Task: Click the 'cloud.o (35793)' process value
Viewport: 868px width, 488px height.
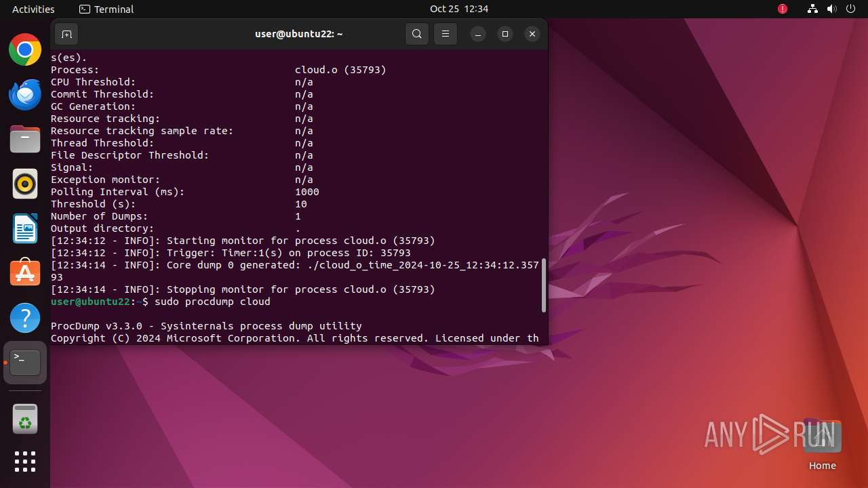Action: coord(340,70)
